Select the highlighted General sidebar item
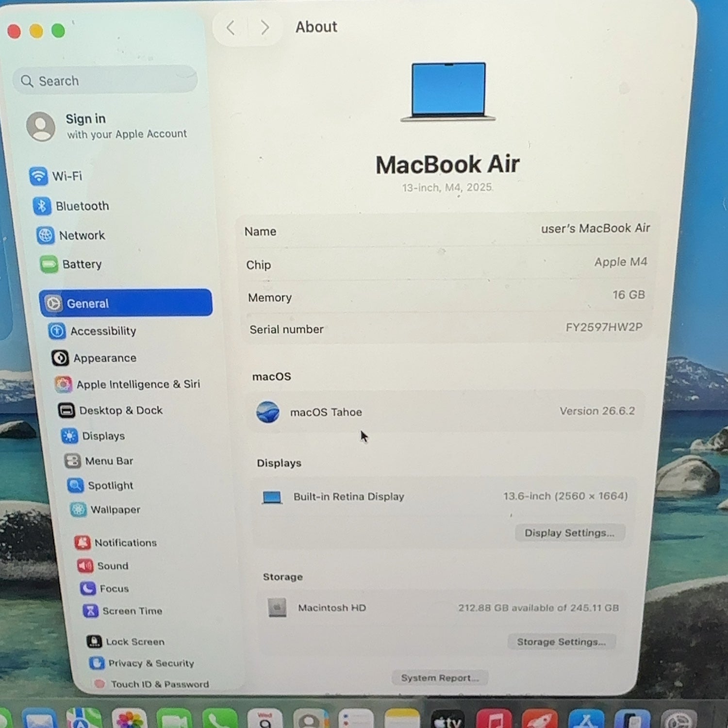This screenshot has width=728, height=728. pos(126,303)
